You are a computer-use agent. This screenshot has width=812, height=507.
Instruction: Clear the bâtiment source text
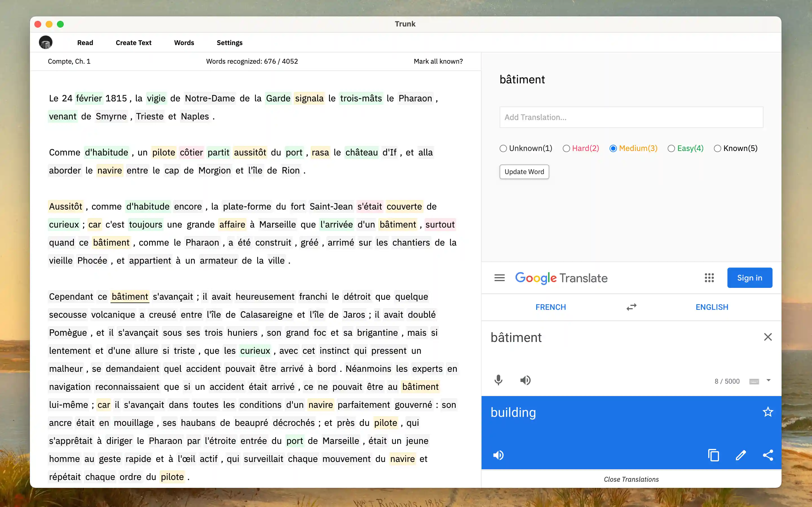point(768,337)
